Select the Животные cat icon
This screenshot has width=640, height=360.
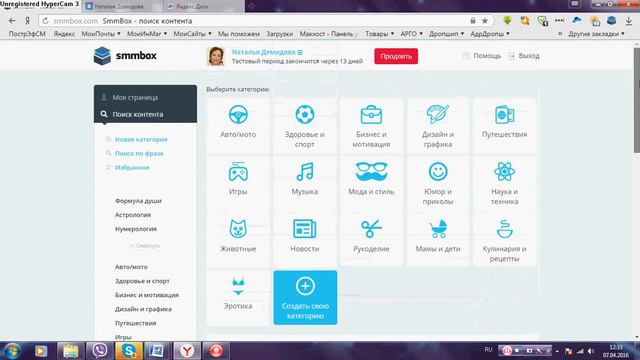click(238, 229)
